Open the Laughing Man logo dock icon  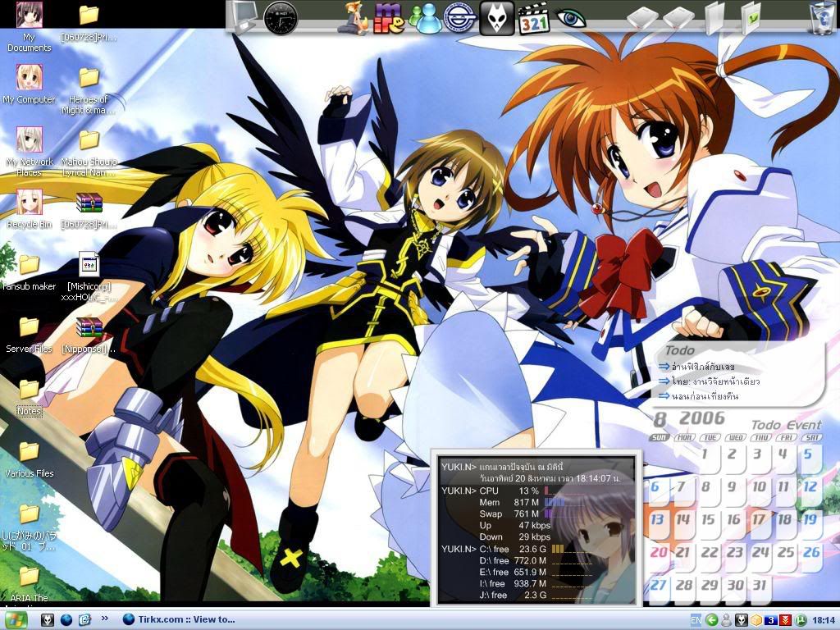460,18
